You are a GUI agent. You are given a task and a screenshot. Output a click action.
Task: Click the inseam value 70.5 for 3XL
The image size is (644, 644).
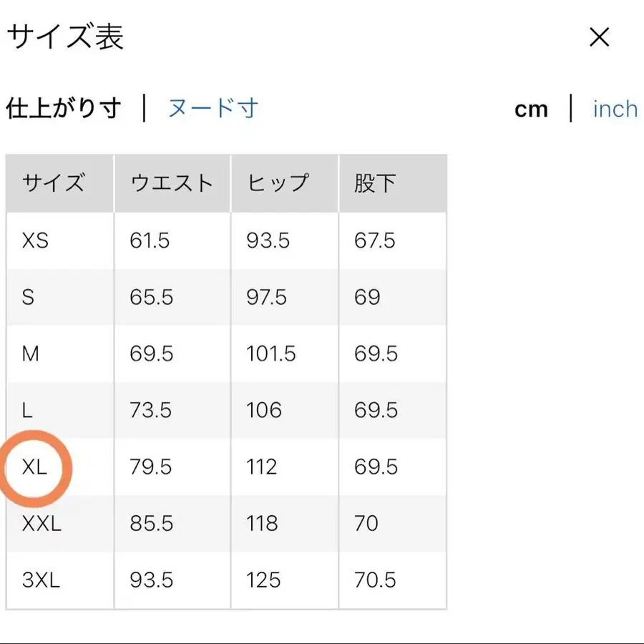pyautogui.click(x=374, y=580)
